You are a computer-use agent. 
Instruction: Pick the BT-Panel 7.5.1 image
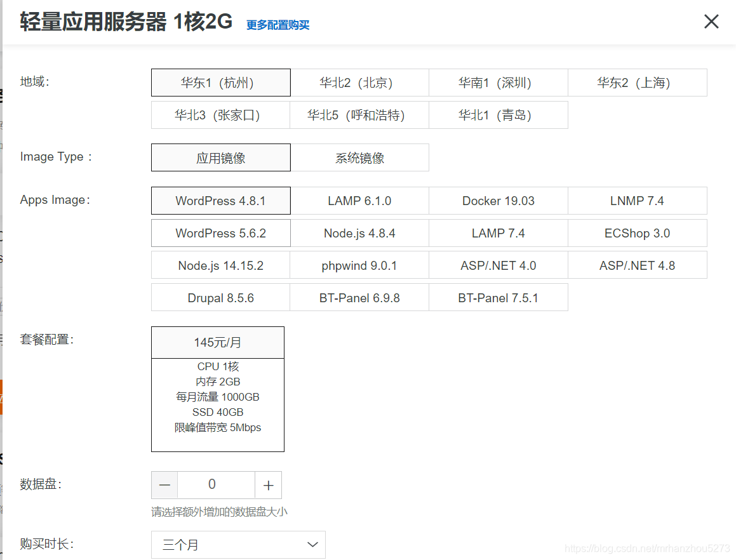(x=498, y=298)
